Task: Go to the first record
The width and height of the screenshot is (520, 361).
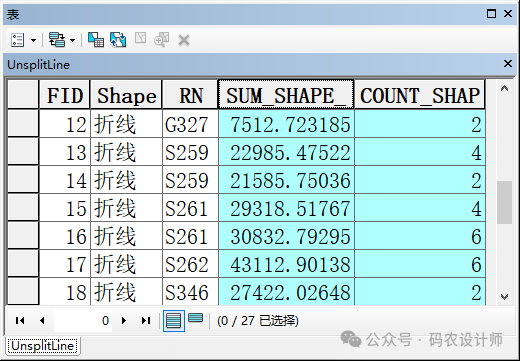Action: (x=20, y=321)
